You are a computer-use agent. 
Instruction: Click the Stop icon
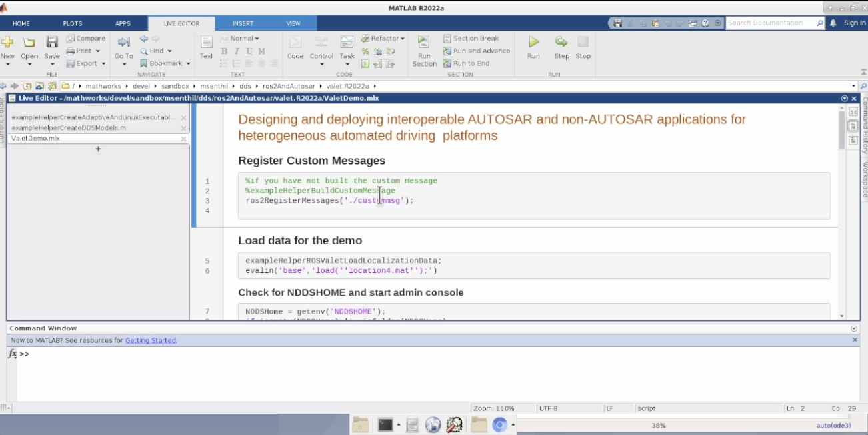click(583, 42)
